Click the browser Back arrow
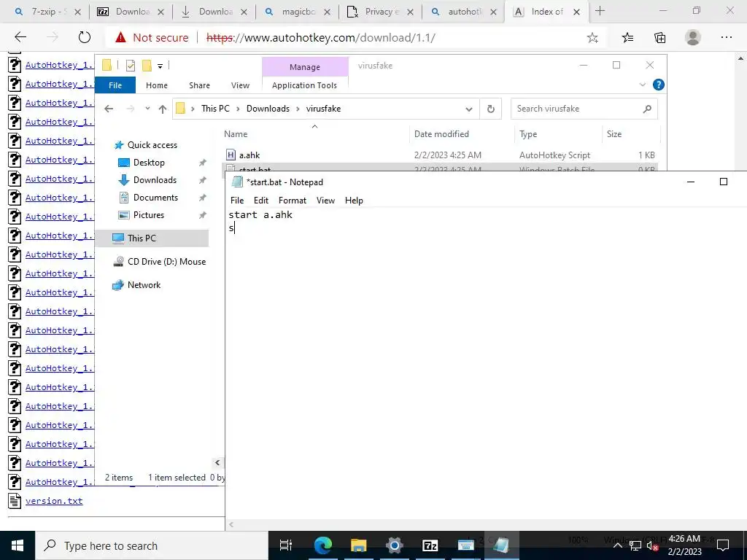 click(20, 37)
